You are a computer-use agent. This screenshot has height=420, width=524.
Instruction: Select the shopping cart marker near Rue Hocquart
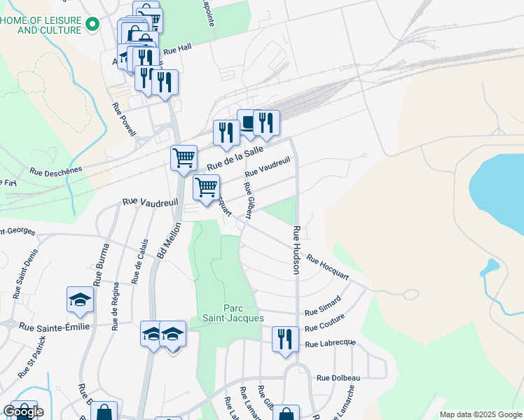207,188
